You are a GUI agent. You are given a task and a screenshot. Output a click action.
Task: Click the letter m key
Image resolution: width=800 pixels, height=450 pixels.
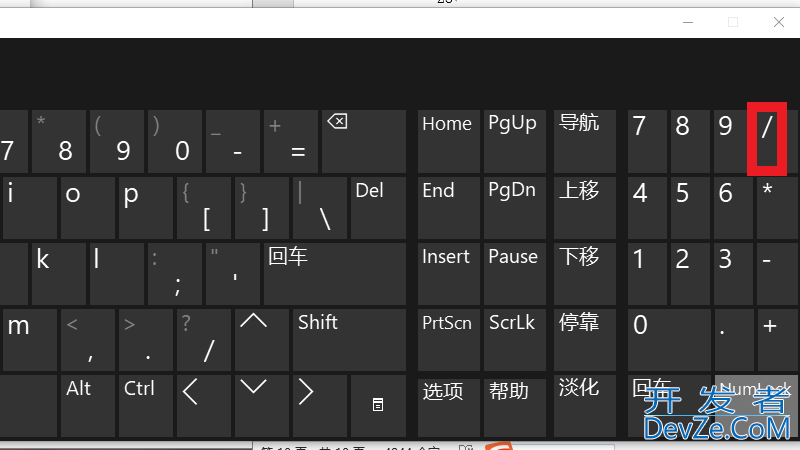(30, 339)
